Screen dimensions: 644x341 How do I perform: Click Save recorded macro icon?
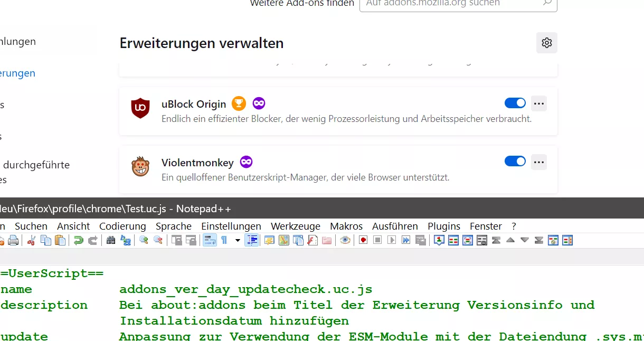tap(420, 240)
